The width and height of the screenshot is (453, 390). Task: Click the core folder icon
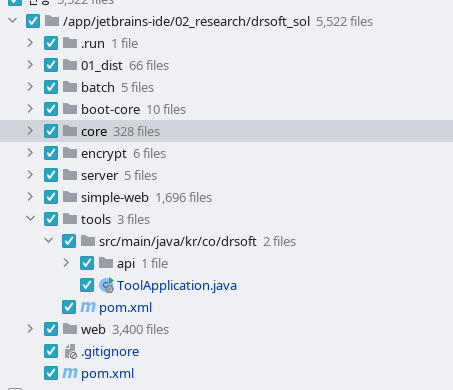70,131
